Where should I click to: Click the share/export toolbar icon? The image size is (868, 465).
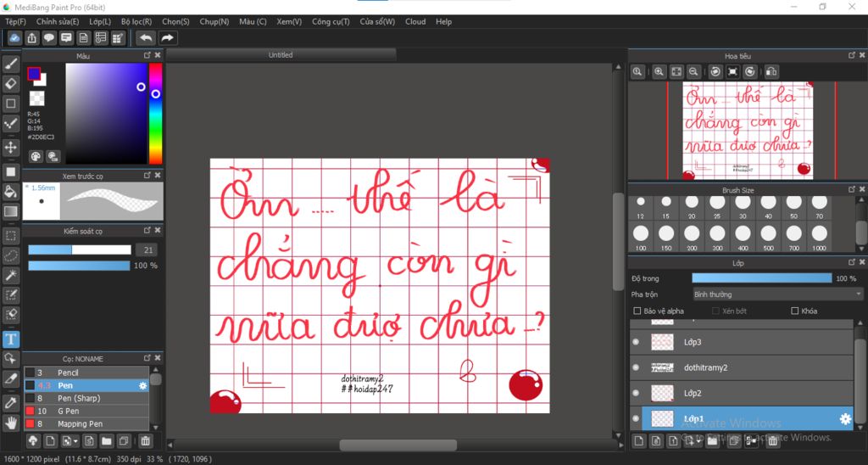(x=31, y=37)
